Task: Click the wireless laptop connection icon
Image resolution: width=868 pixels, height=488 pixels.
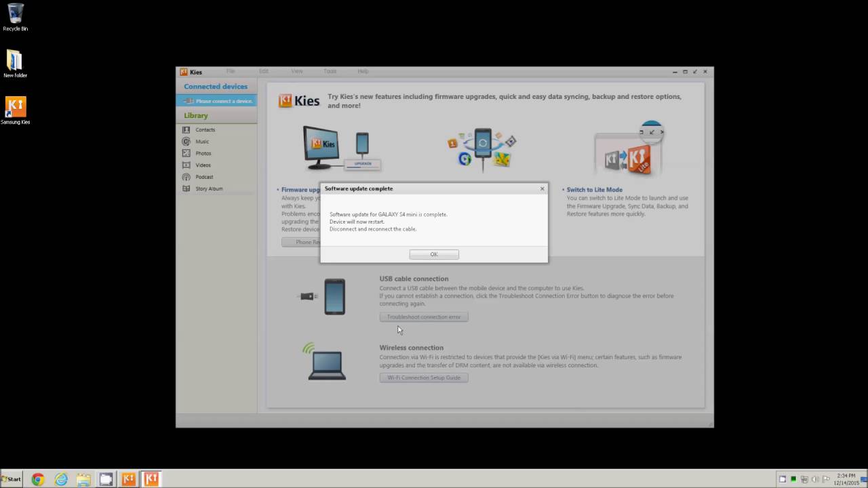Action: click(325, 361)
